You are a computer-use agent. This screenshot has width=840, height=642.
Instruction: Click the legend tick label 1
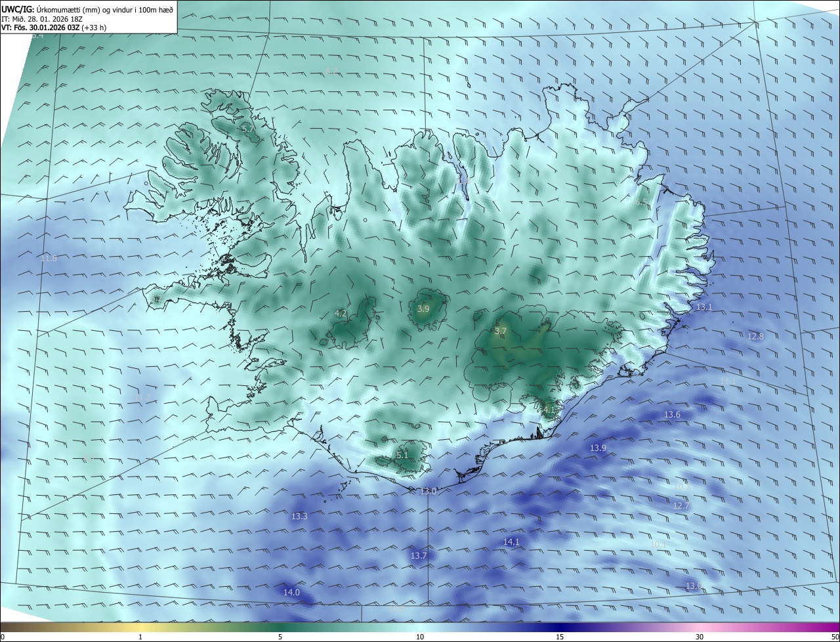click(140, 637)
